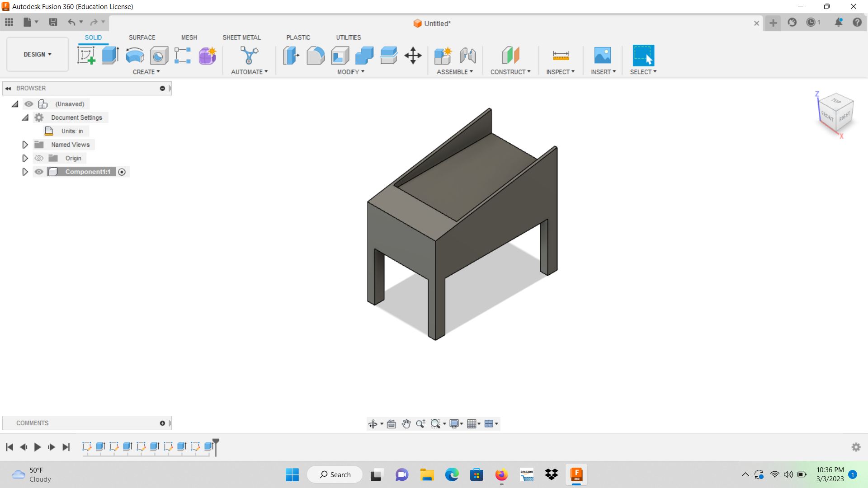Screen dimensions: 868x488
Task: Activate the Fillet tool
Action: pos(316,55)
